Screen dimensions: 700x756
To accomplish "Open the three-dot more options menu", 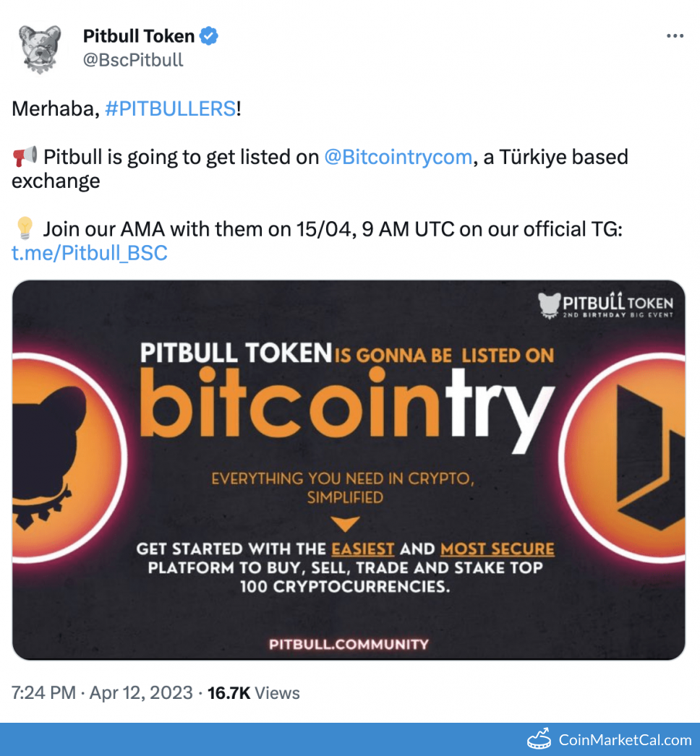I will (x=674, y=36).
